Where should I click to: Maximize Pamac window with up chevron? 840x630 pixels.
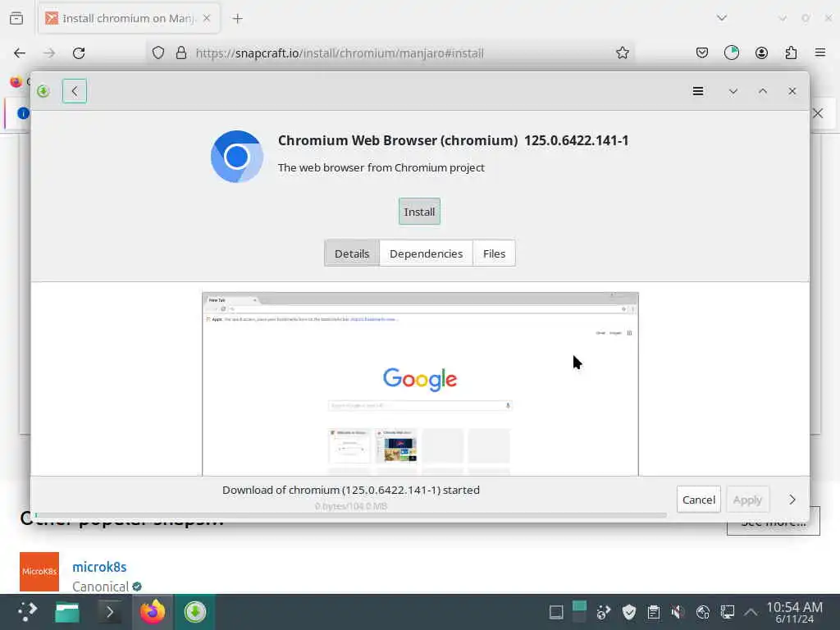(x=763, y=91)
